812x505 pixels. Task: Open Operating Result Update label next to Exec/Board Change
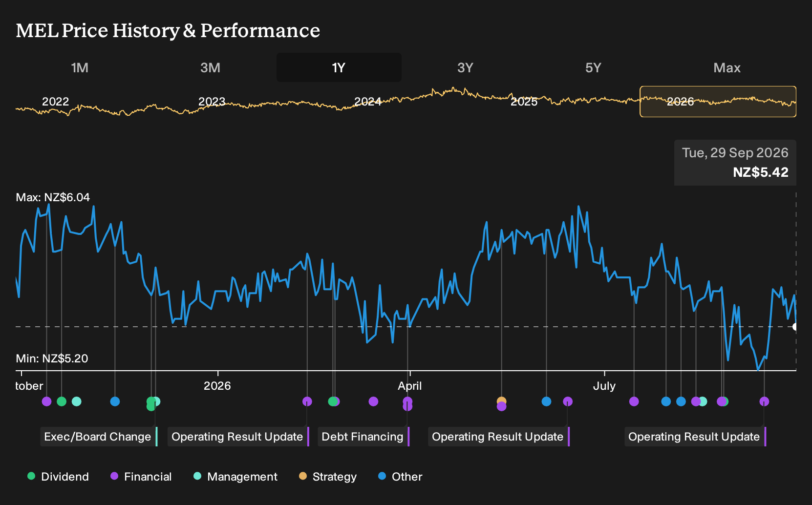coord(238,437)
